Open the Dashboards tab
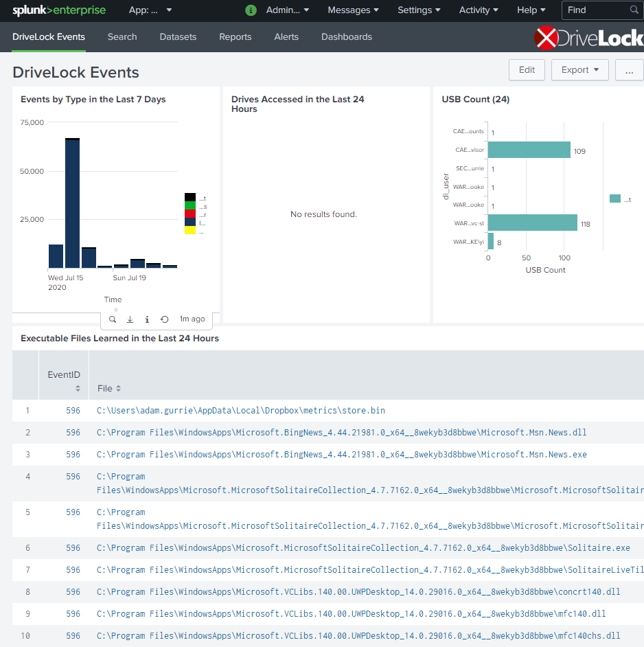Screen dimensions: 644x647 (347, 37)
